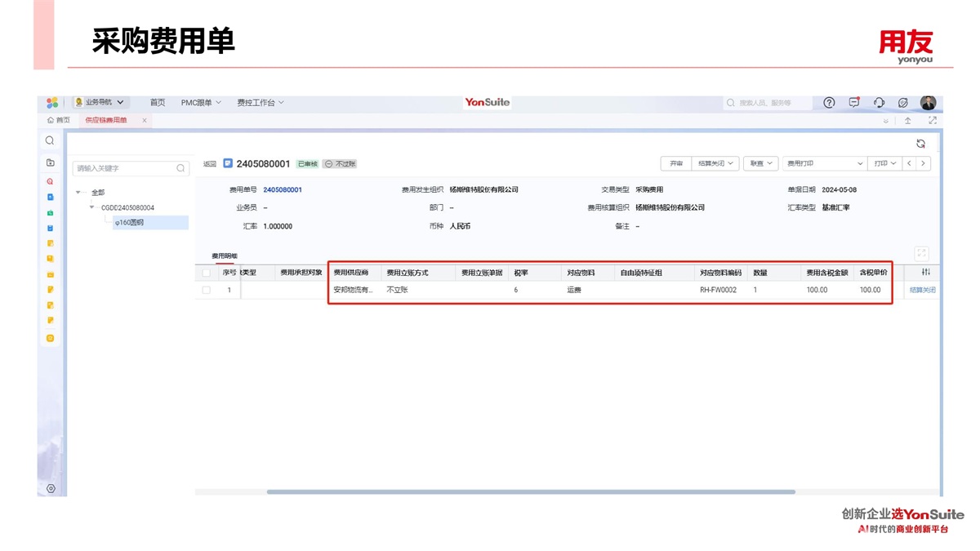Click the 弃审 button

(676, 163)
